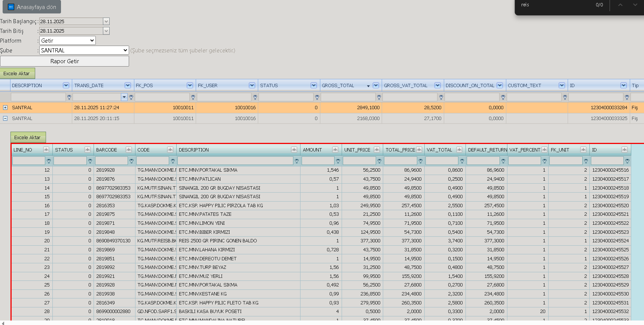Click Anasayfaya dön button
This screenshot has width=644, height=325.
(32, 7)
